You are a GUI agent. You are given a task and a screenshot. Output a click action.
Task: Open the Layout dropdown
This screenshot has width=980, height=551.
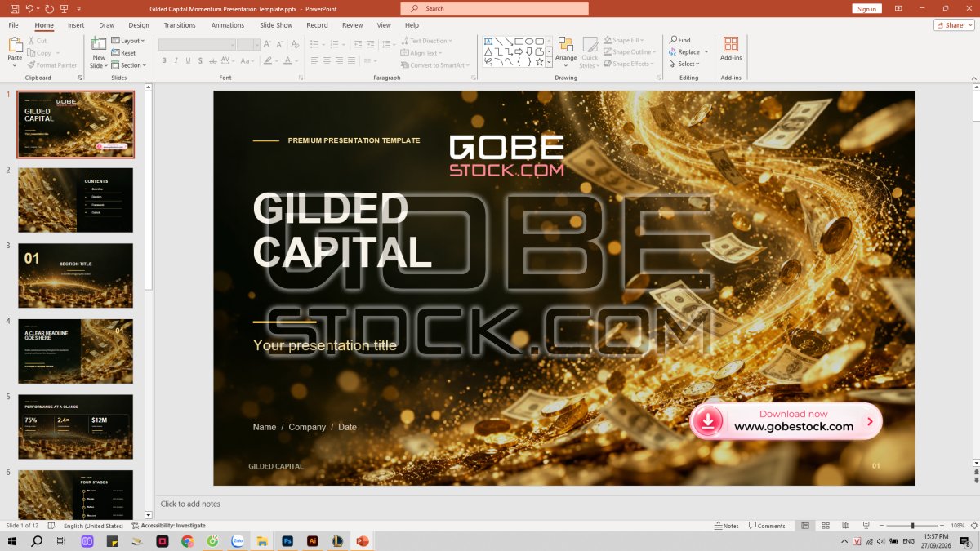(x=127, y=41)
